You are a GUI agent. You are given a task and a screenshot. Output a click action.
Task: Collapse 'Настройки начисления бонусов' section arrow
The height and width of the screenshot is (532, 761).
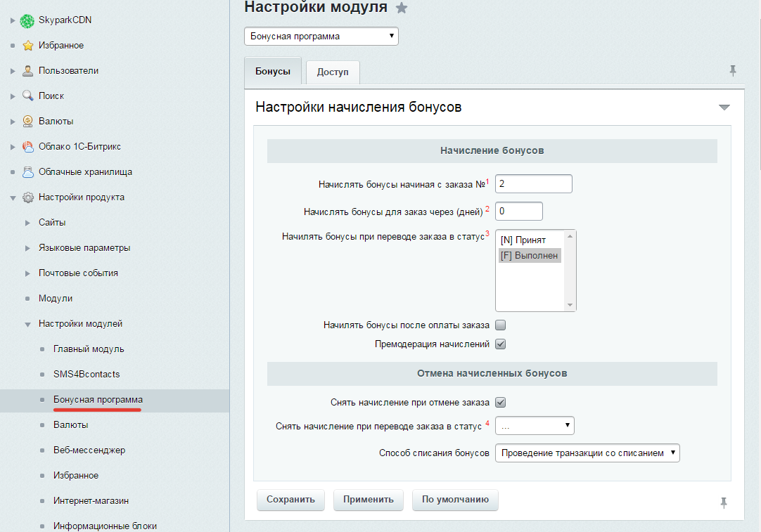[724, 108]
